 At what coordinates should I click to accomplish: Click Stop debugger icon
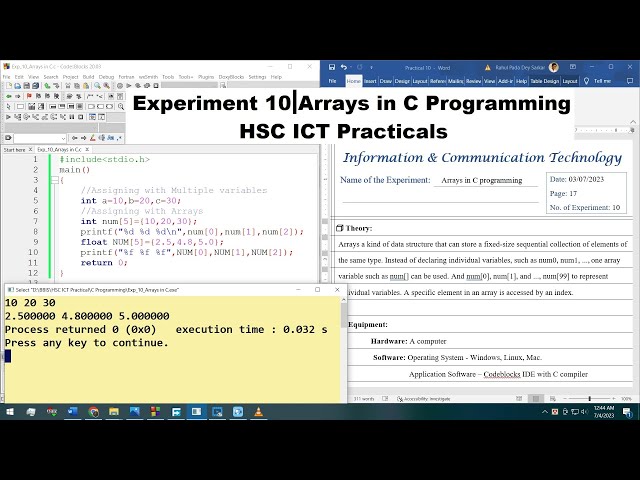[x=81, y=117]
